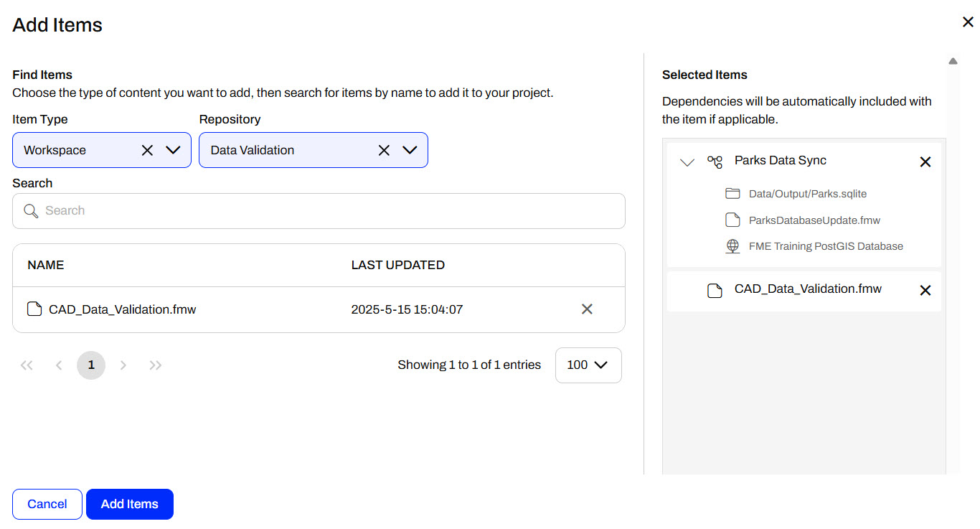Click the NAME column header
The image size is (980, 529).
point(46,265)
